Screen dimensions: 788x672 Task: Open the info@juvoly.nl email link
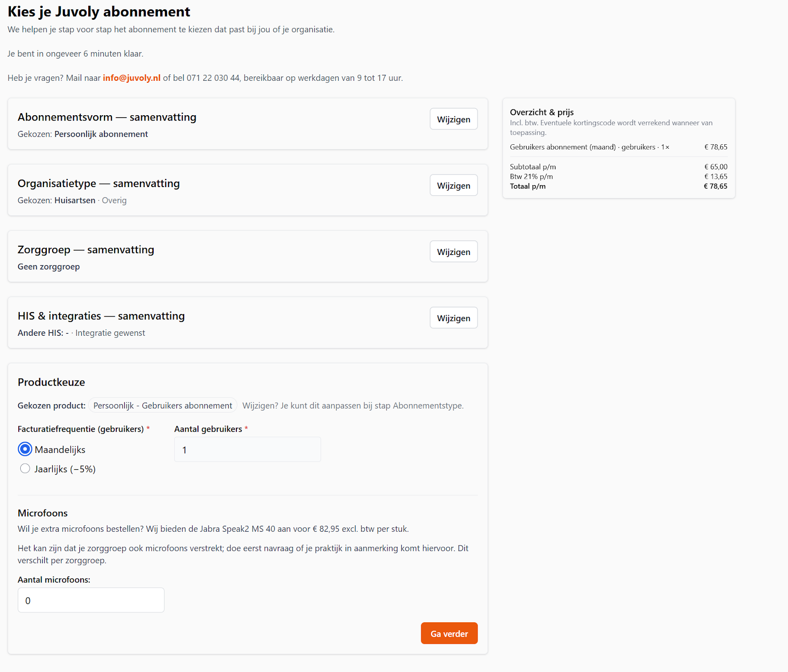(131, 78)
